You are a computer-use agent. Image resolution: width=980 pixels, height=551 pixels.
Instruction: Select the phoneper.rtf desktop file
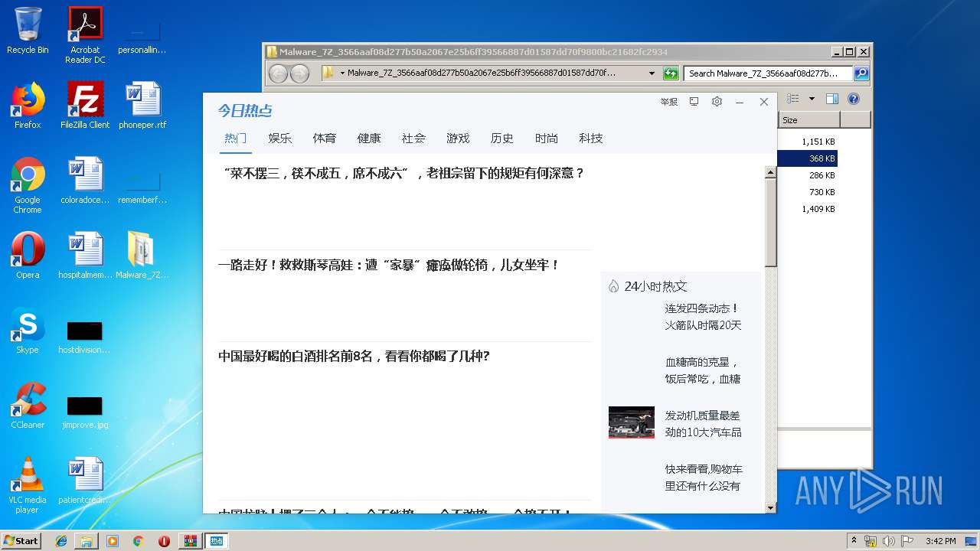point(142,106)
